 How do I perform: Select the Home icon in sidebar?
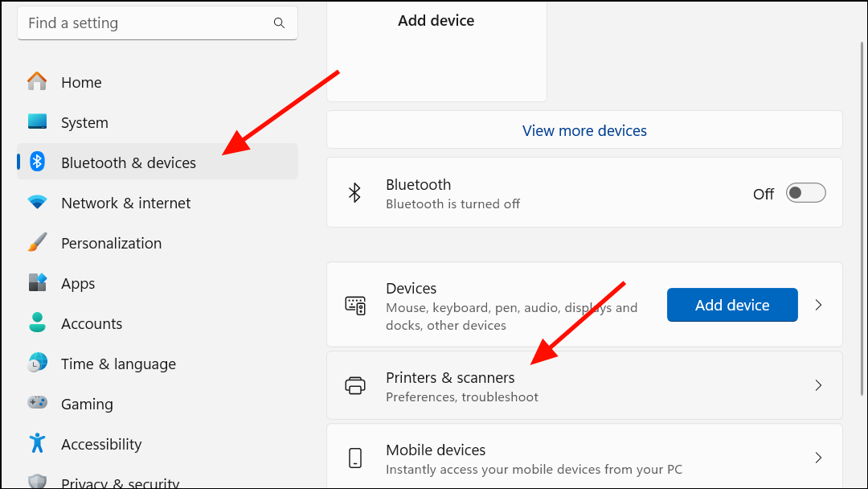[x=37, y=82]
